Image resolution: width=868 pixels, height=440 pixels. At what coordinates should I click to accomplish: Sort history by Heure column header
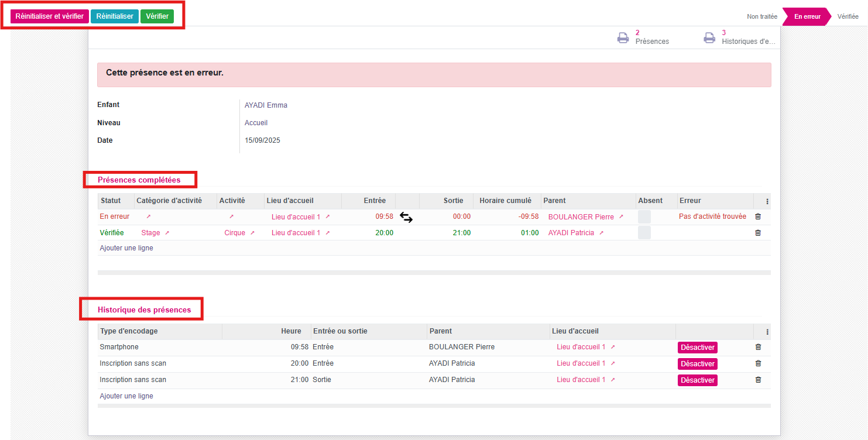pos(291,331)
